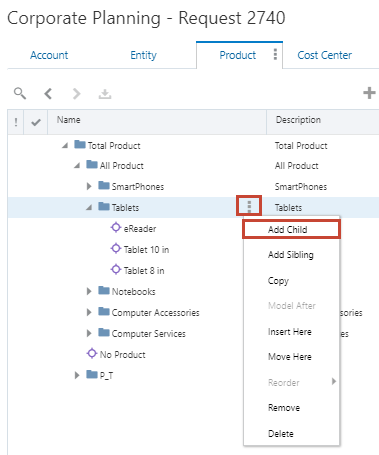The width and height of the screenshot is (379, 455).
Task: Select the All Product tree row name
Action: (121, 166)
